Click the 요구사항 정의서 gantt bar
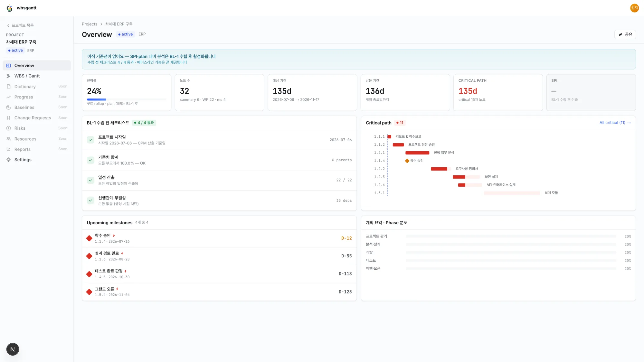Screen dimensions: 644x362 click(441, 169)
